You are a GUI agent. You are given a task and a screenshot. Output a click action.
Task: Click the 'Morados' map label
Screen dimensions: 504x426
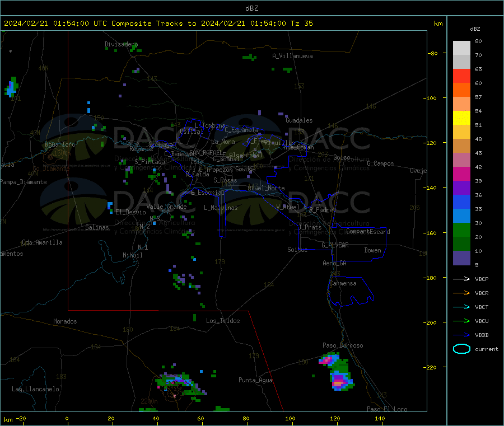pos(65,321)
